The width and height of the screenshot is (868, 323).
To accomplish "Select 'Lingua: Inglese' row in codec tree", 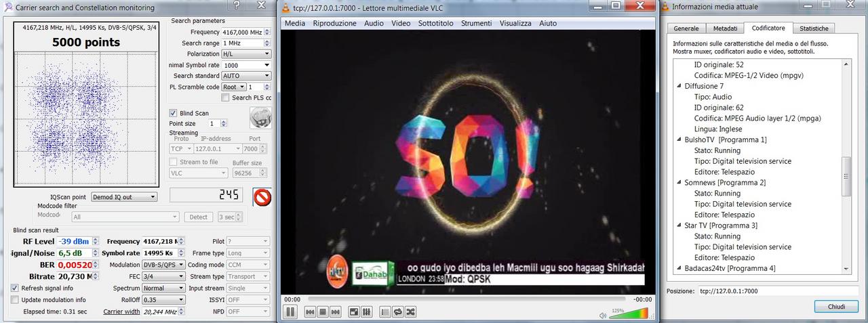I will 717,129.
